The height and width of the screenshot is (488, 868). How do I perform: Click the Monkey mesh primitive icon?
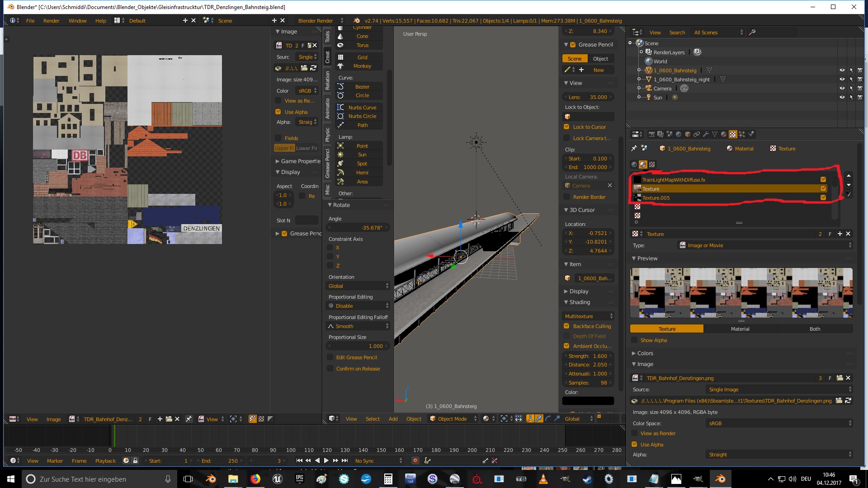(340, 66)
